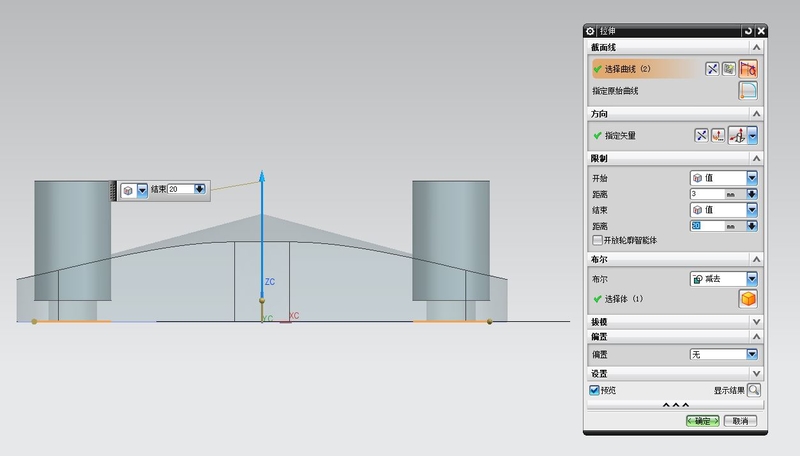Uncheck the 预览 preview checkbox
Screen dimensions: 800x456
tap(594, 390)
